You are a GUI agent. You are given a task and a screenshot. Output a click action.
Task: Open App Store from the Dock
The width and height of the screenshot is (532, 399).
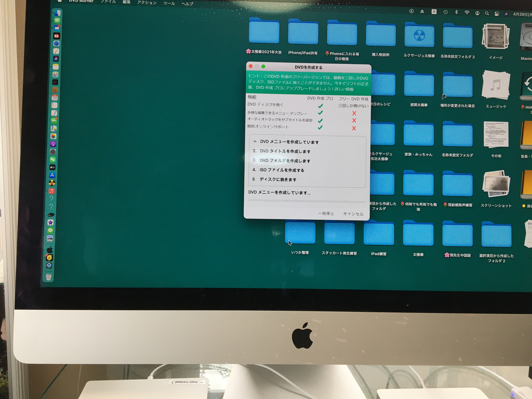coord(52,175)
